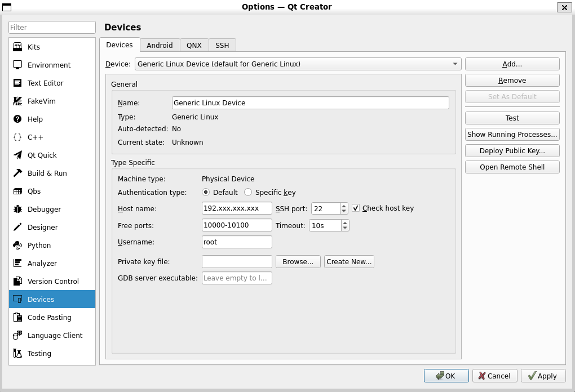
Task: Open the Testing flask icon
Action: point(17,353)
